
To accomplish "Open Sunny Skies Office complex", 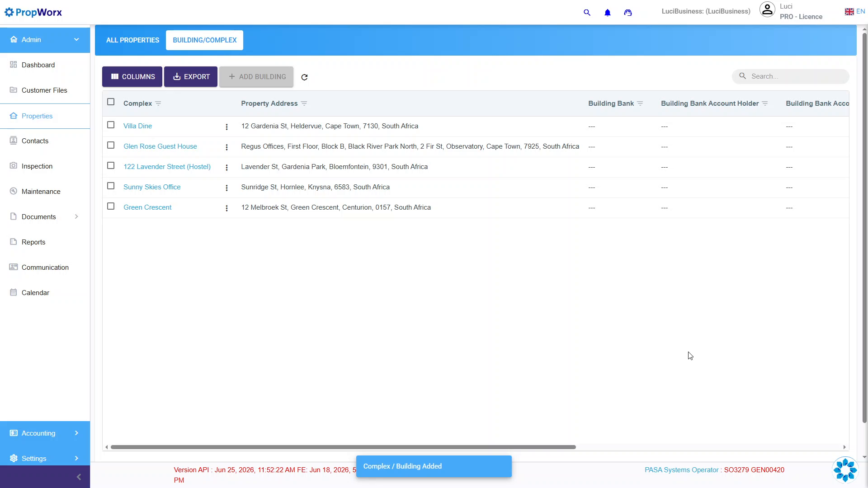I will pos(152,187).
